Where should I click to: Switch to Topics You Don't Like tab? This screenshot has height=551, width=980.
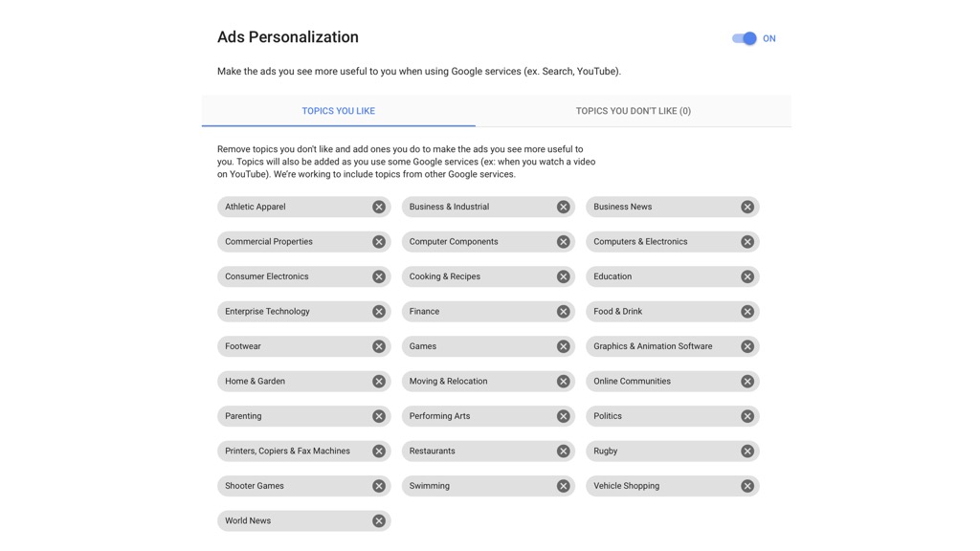(634, 111)
